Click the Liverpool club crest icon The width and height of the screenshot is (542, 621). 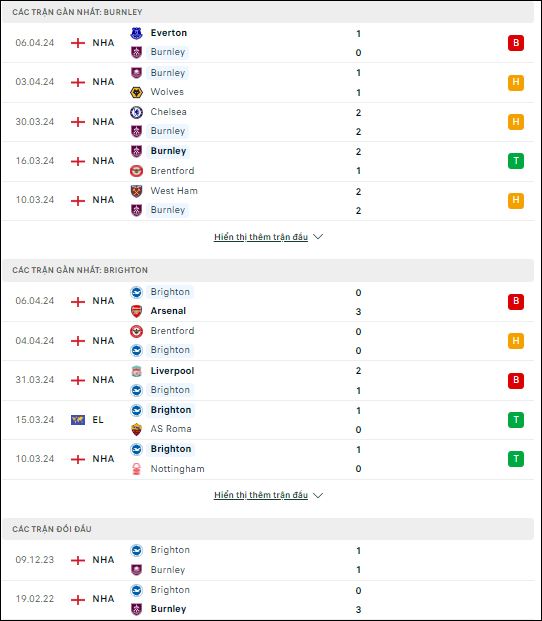pyautogui.click(x=136, y=371)
